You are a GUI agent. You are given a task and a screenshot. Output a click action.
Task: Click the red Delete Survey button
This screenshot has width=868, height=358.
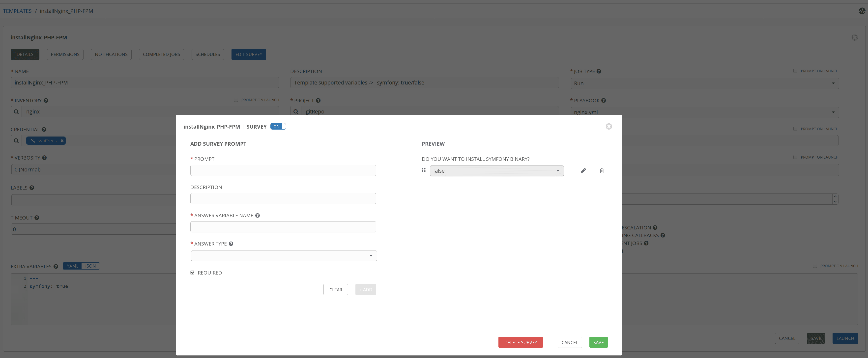click(520, 342)
